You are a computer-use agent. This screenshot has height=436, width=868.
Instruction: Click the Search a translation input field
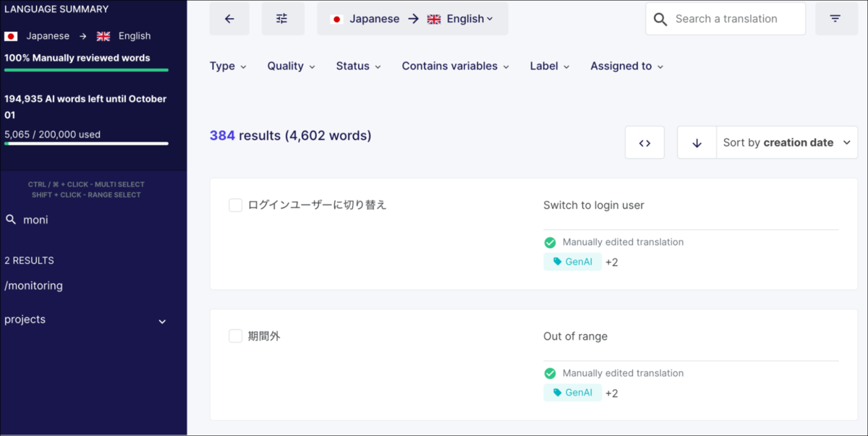click(x=731, y=19)
